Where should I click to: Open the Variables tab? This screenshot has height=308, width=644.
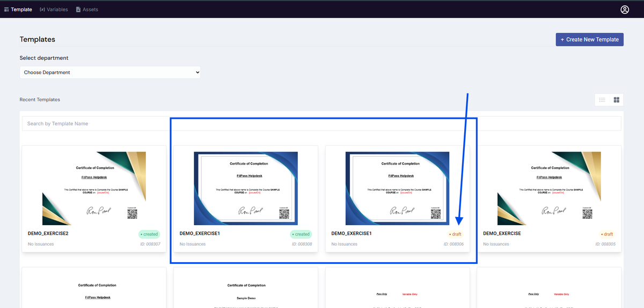click(x=54, y=10)
